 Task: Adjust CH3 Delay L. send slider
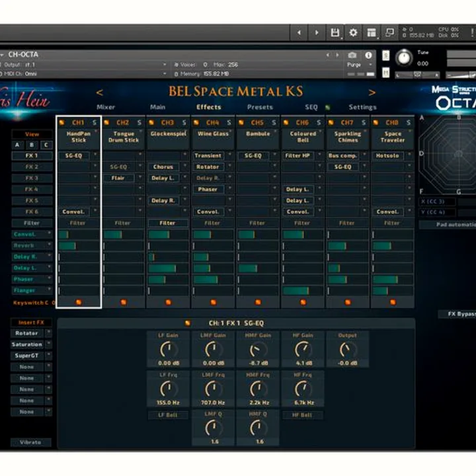[169, 268]
